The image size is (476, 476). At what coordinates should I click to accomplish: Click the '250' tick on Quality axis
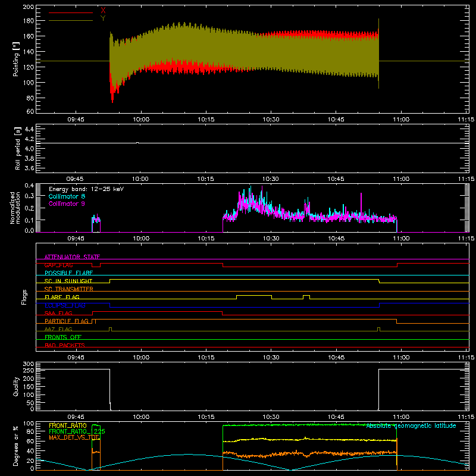click(x=28, y=370)
